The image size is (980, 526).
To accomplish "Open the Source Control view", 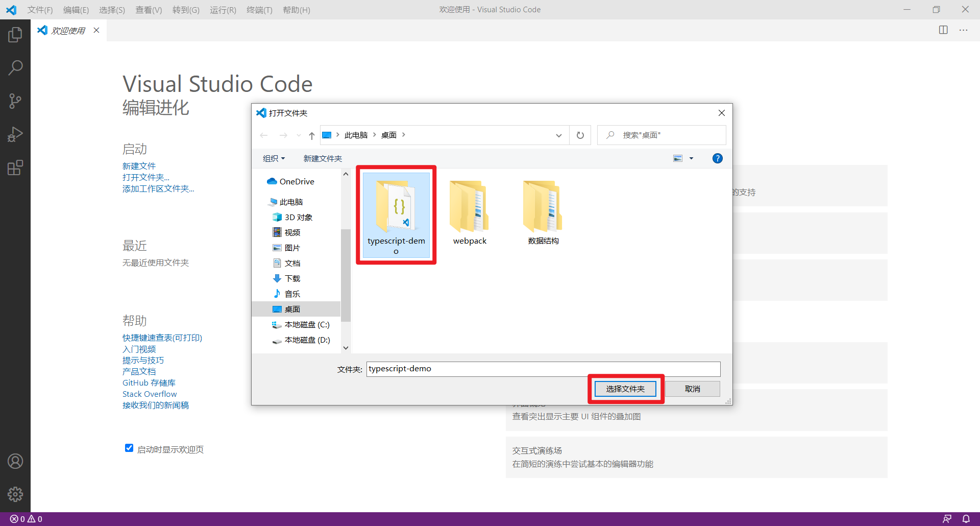I will point(15,101).
